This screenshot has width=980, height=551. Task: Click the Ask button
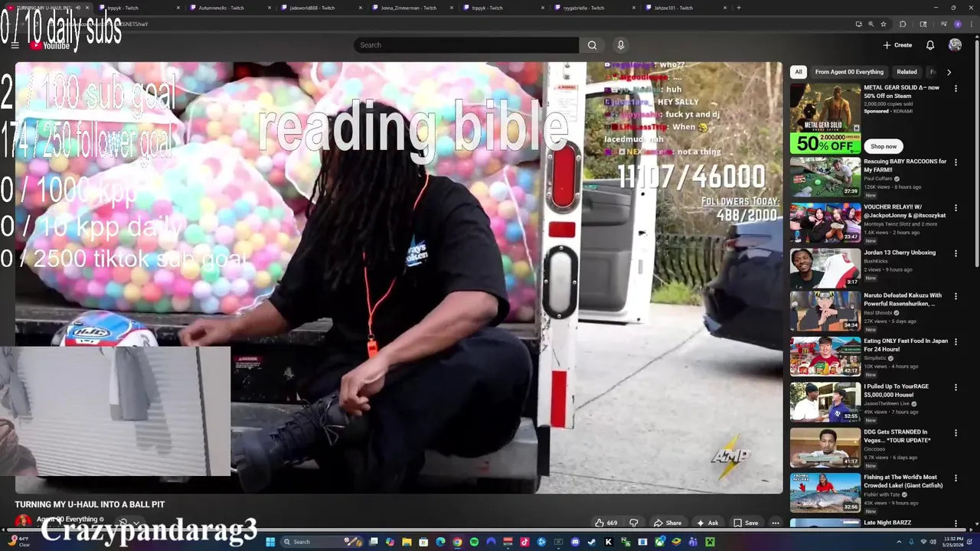[707, 523]
